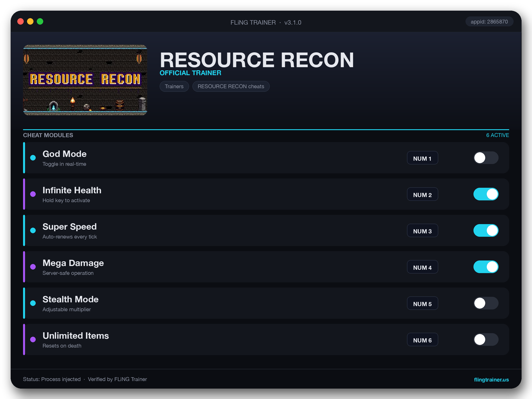
Task: Switch off the Mega Damage toggle
Action: click(x=486, y=267)
